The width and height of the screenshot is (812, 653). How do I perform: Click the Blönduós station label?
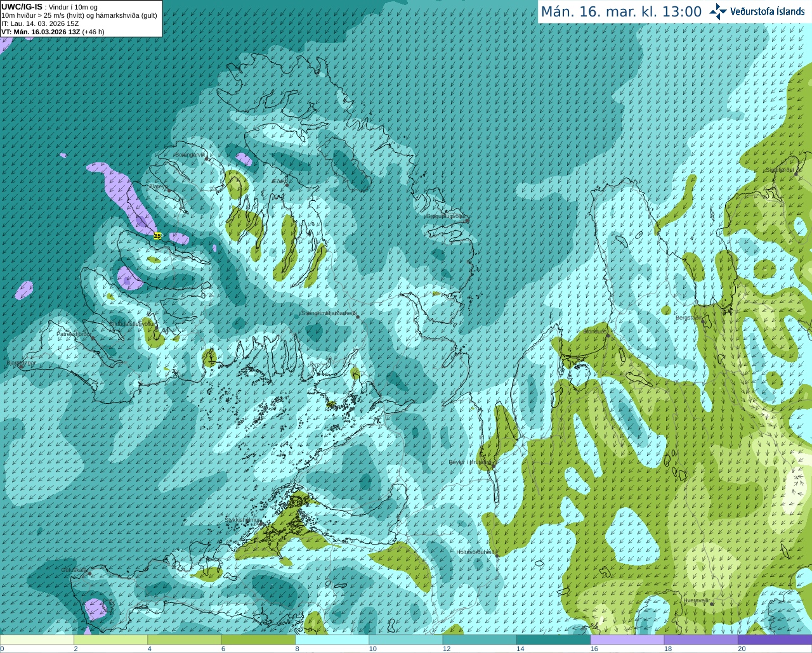(x=595, y=332)
